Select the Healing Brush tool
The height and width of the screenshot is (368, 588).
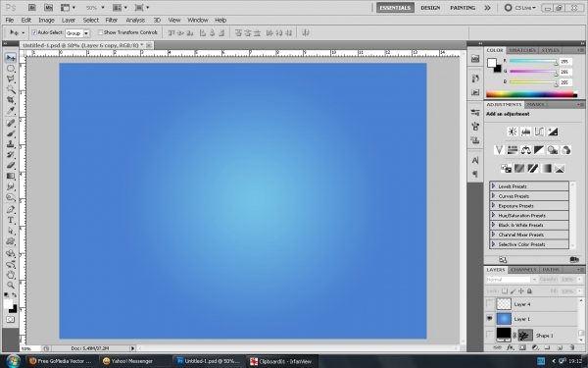11,124
